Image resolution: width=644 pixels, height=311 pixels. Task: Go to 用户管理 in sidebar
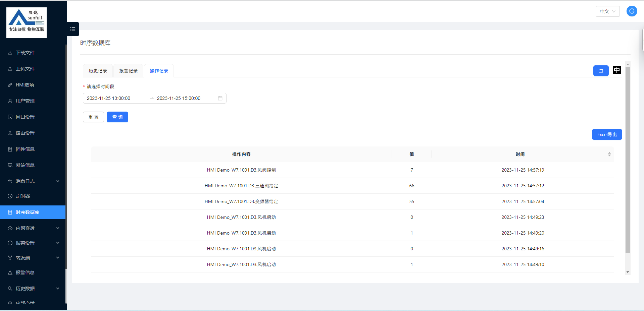pyautogui.click(x=25, y=101)
